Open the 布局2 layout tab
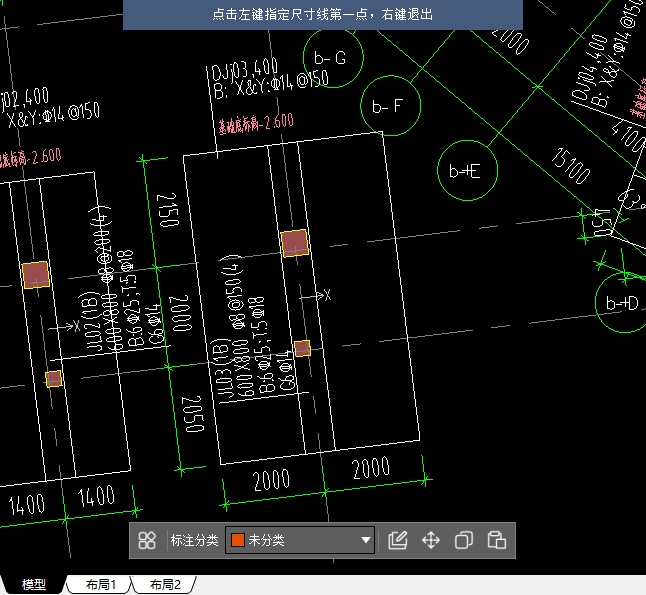646x595 pixels. 165,585
